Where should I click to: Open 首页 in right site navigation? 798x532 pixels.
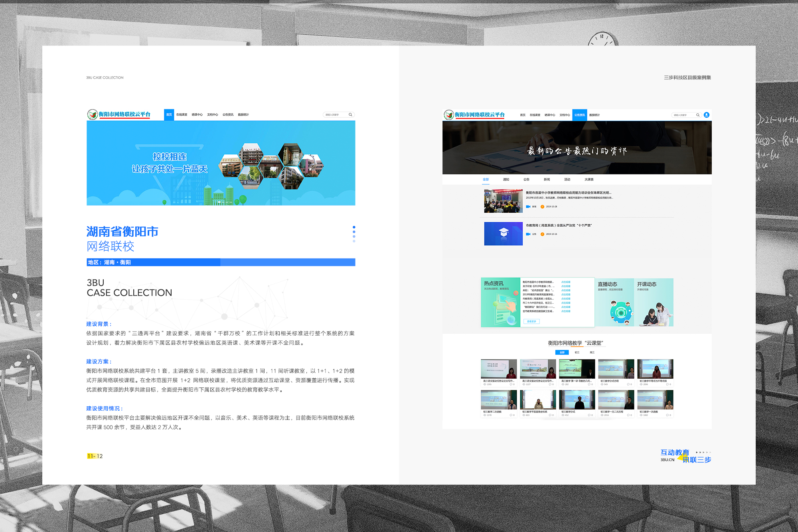[x=523, y=115]
